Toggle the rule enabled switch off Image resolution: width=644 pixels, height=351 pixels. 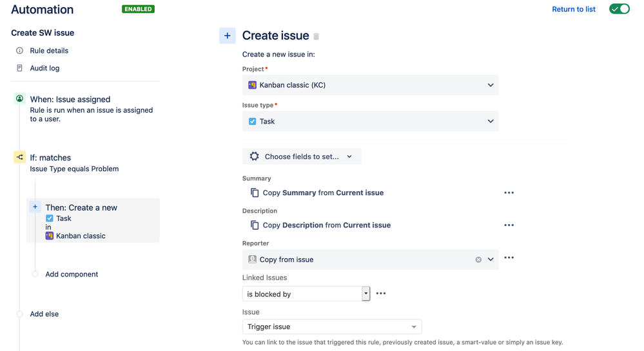click(x=620, y=9)
